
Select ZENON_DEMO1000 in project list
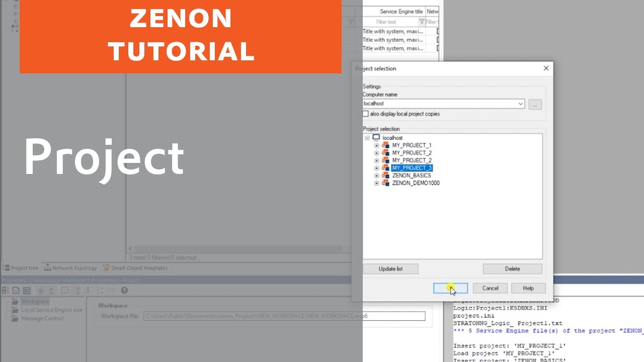point(416,183)
